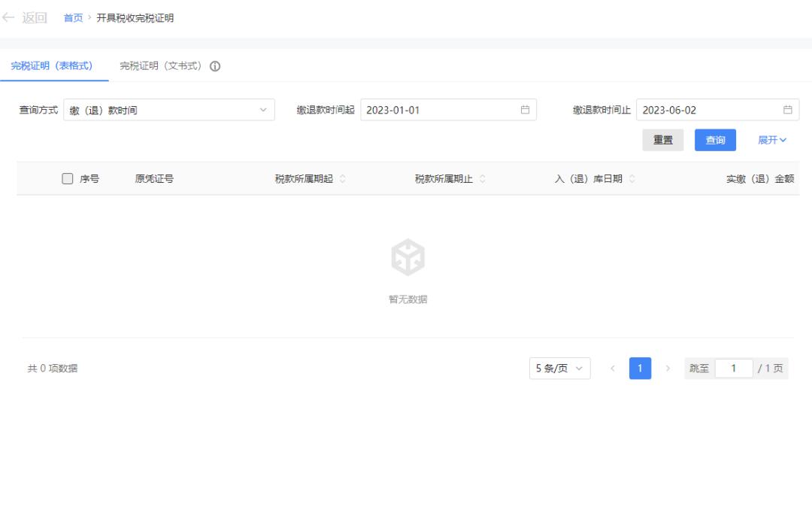Image resolution: width=812 pixels, height=516 pixels.
Task: Sort by 税款所属期起 column arrows
Action: (343, 179)
